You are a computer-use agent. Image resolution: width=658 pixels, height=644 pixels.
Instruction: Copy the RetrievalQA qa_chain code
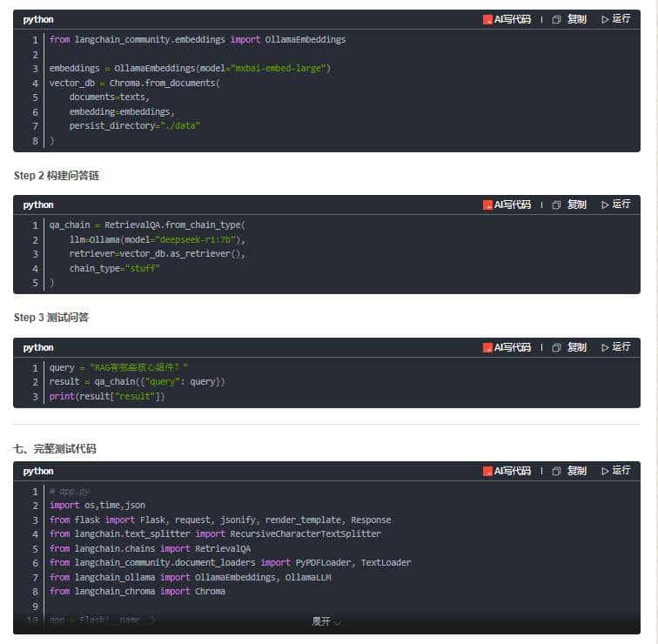pyautogui.click(x=569, y=205)
